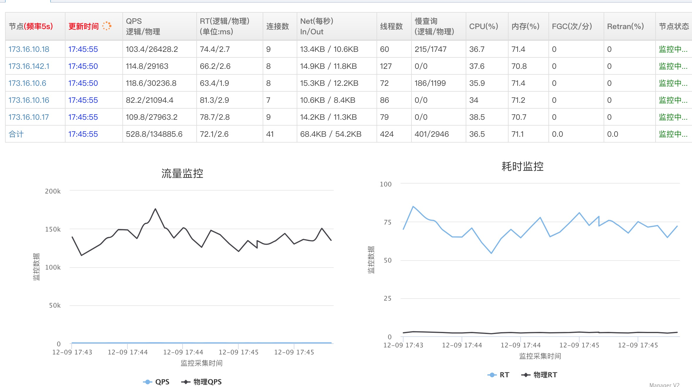Click the 合计 total row link
Screen dimensions: 692x387
(16, 134)
